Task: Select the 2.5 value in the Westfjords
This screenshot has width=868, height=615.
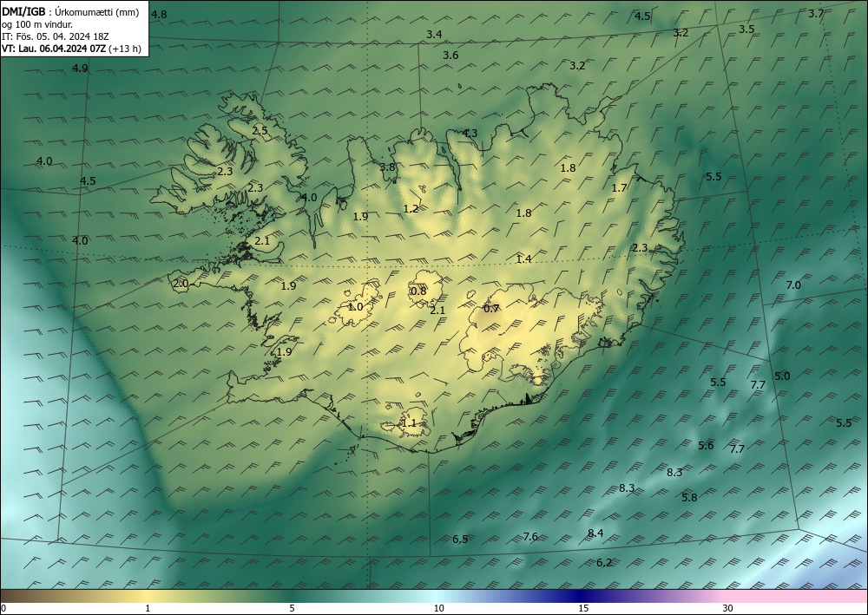Action: click(x=260, y=131)
